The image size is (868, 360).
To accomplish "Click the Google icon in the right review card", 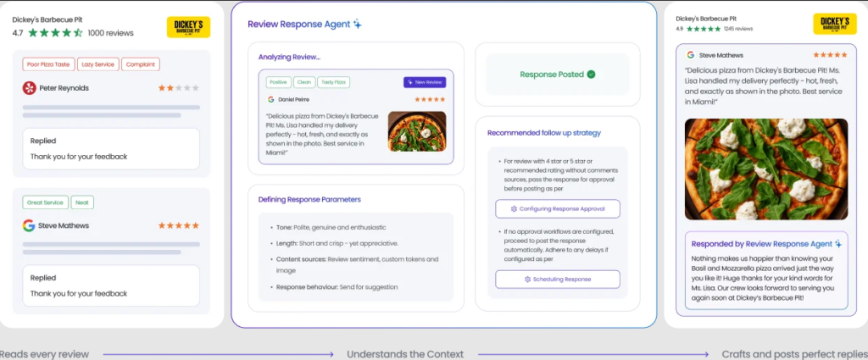I will [691, 54].
